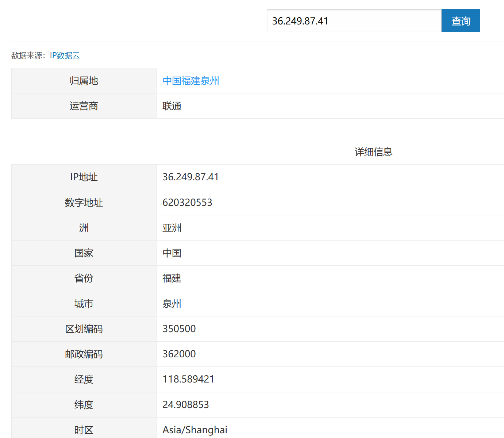This screenshot has height=438, width=504.
Task: Click the 亚洲 continent value
Action: (172, 228)
